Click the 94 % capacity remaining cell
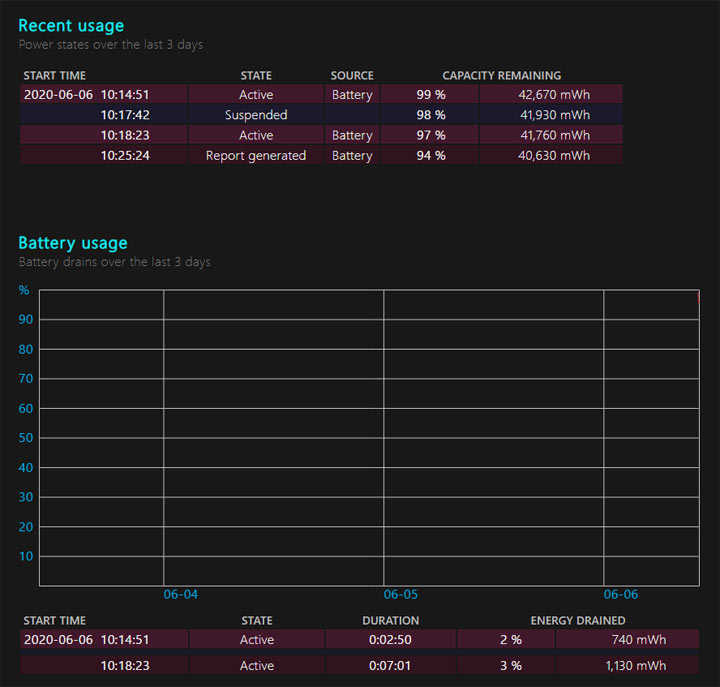The image size is (720, 687). (432, 155)
